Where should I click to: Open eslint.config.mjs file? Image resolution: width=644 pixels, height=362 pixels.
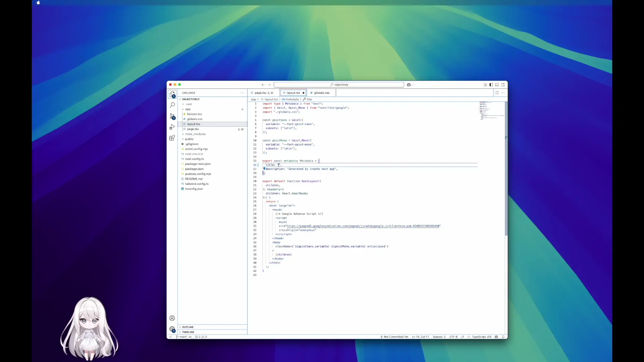(213, 149)
